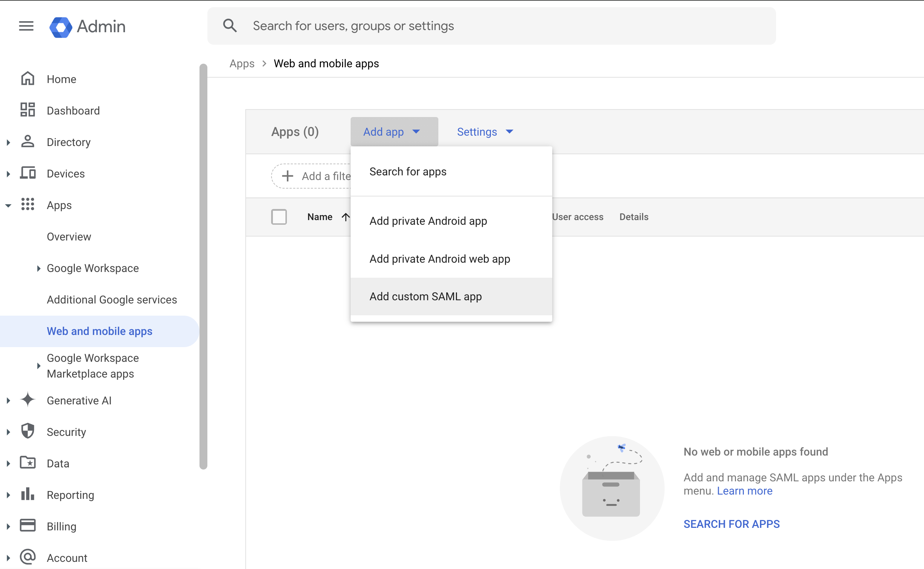The image size is (924, 569).
Task: Tick the select-all checkbox beside Name
Action: coord(279,217)
